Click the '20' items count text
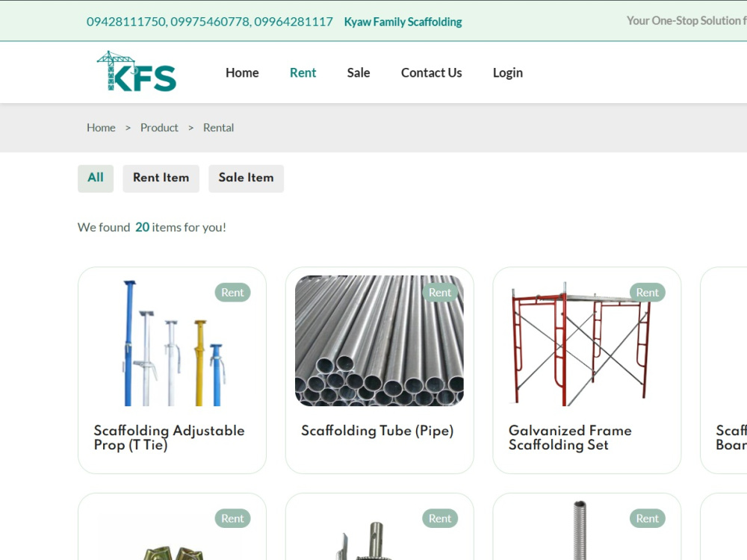 tap(143, 227)
